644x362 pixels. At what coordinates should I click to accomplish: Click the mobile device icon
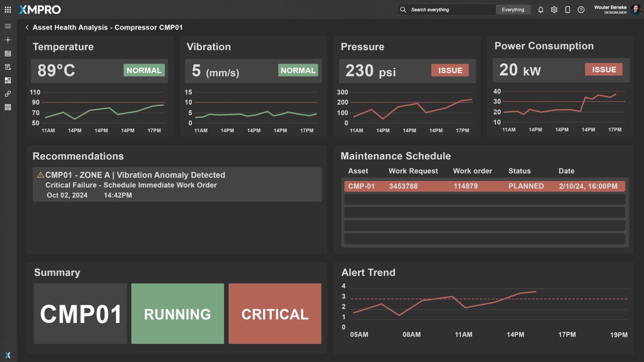(x=568, y=10)
